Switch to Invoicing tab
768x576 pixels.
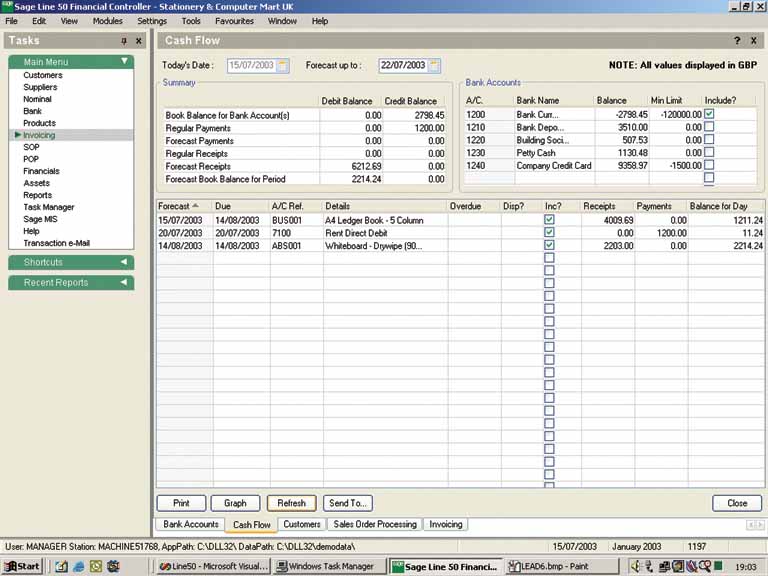point(446,524)
